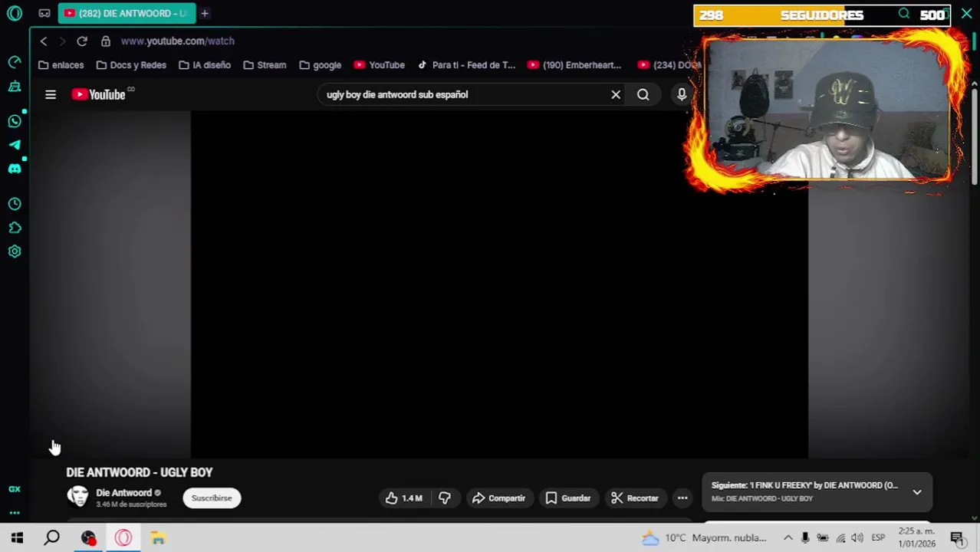The image size is (980, 552).
Task: Open the red circular taskbar app icon
Action: click(88, 538)
